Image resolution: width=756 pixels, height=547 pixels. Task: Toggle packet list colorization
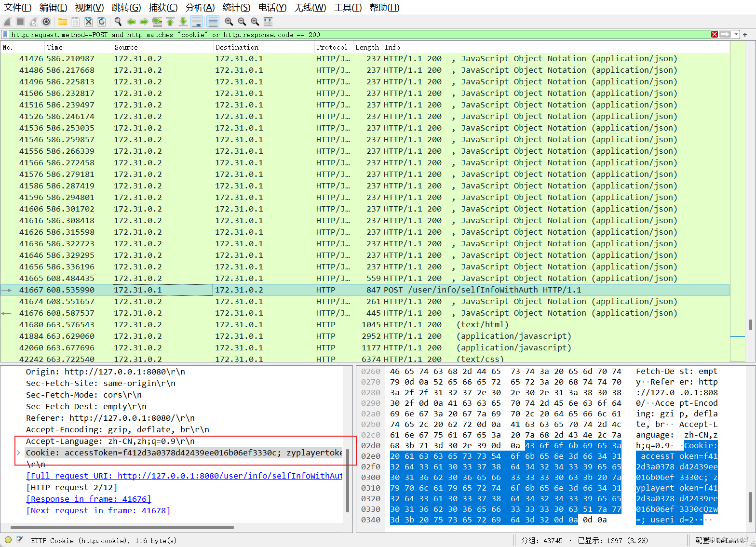213,22
